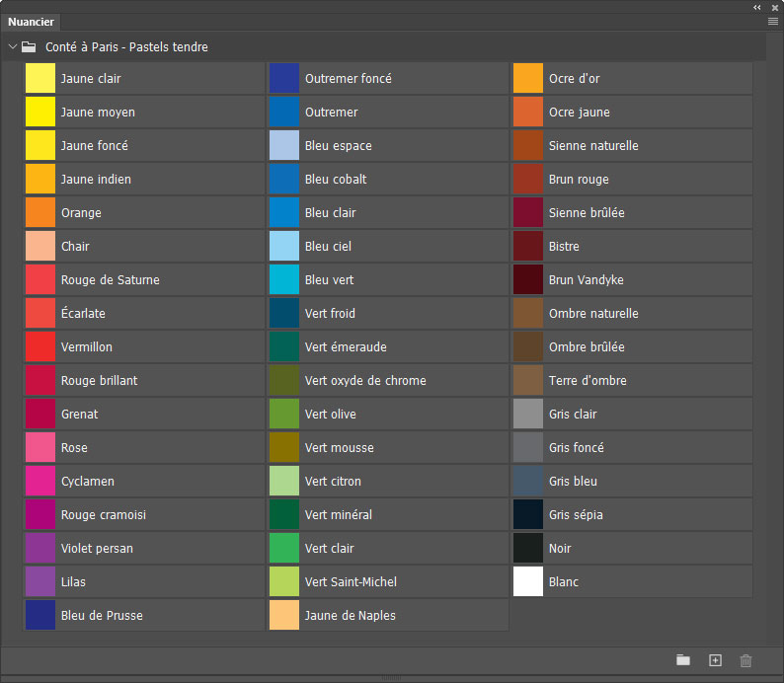784x683 pixels.
Task: Close the Nuancier panel
Action: 775,6
